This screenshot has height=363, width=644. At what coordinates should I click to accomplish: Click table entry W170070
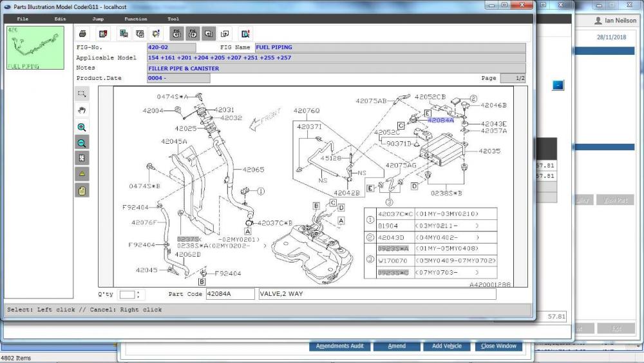(x=393, y=260)
